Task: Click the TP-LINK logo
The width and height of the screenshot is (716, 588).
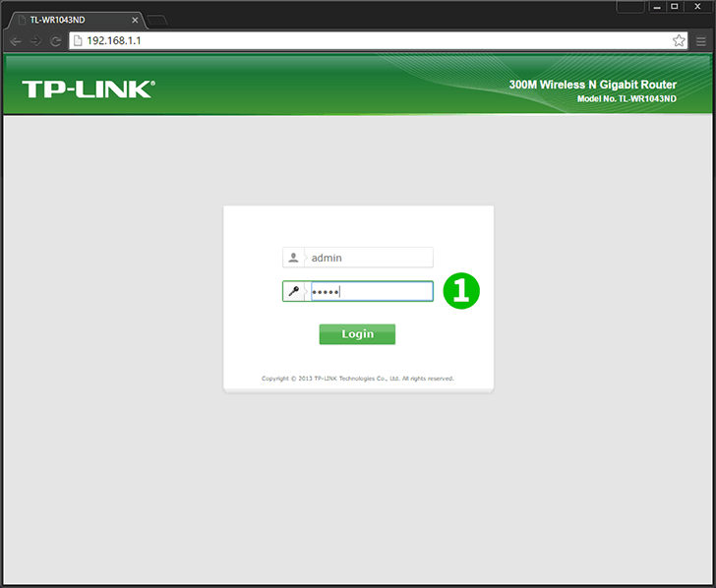Action: coord(89,89)
